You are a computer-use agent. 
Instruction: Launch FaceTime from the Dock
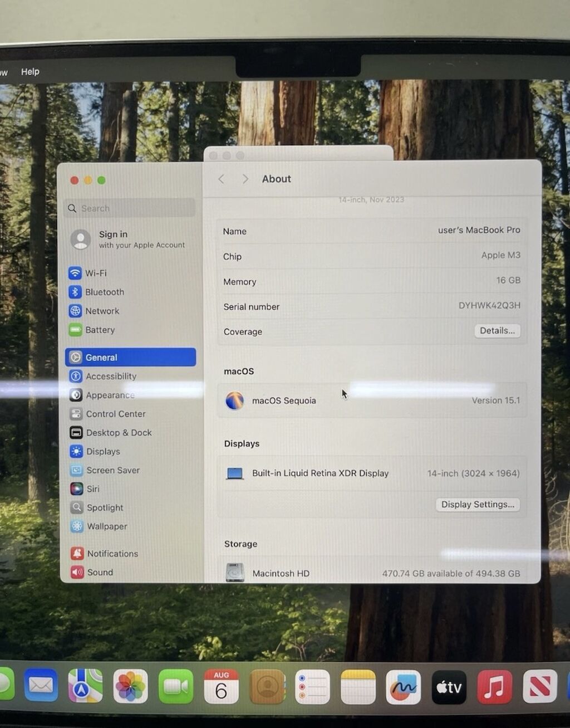(x=176, y=686)
